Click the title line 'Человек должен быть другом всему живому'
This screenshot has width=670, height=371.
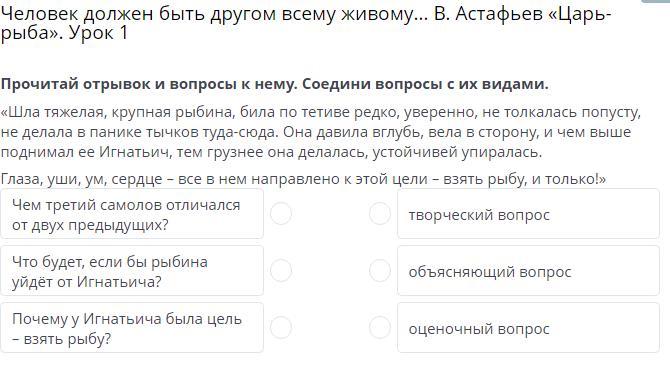tap(306, 14)
